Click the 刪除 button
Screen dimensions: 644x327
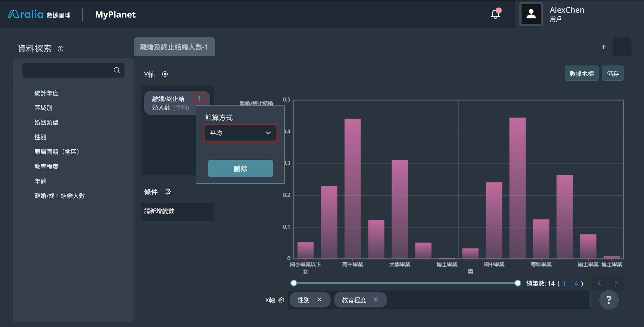coord(240,168)
